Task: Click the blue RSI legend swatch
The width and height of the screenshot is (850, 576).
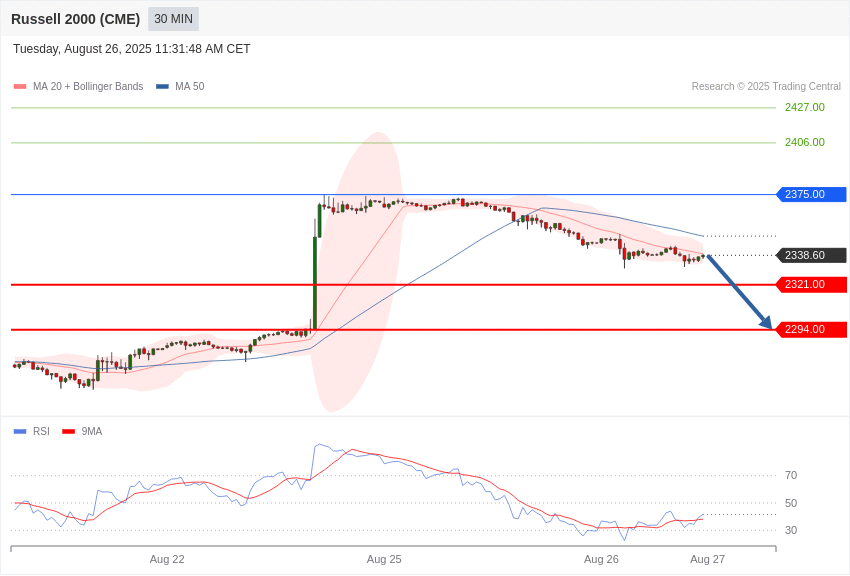Action: click(x=20, y=432)
